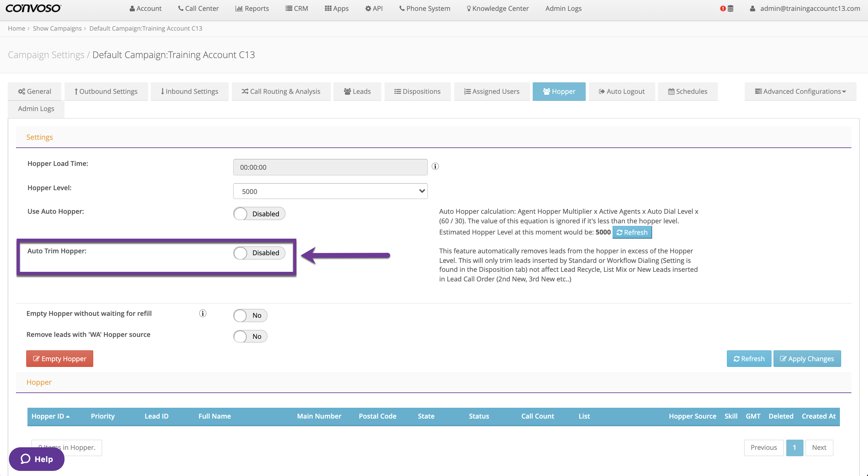The width and height of the screenshot is (868, 476).
Task: Sort by Deleted column
Action: click(781, 416)
